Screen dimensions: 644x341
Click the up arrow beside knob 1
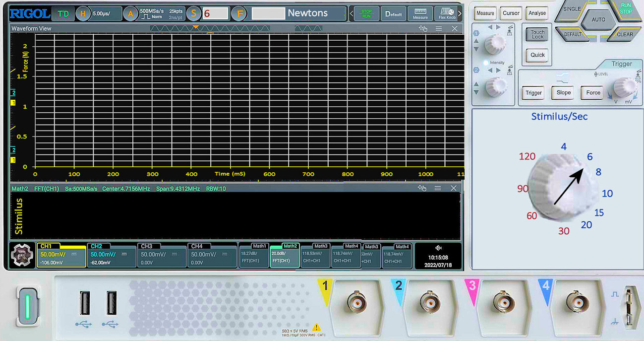click(x=476, y=41)
